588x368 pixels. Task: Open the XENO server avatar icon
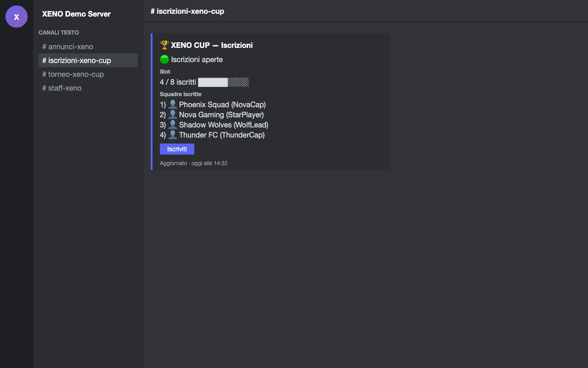coord(17,17)
